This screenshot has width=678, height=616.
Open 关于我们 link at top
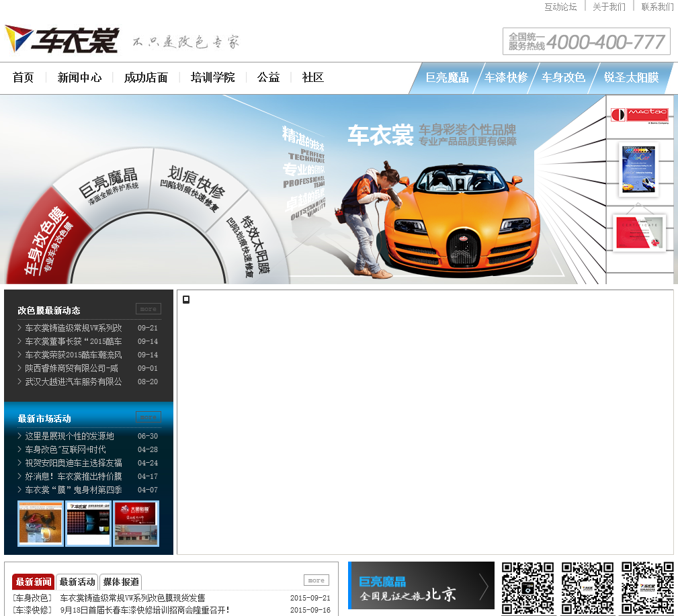click(609, 7)
